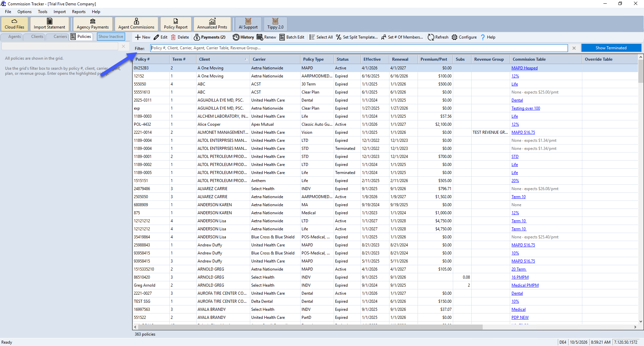Viewport: 644px width, 346px height.
Task: Open the Policy Report
Action: (x=176, y=24)
